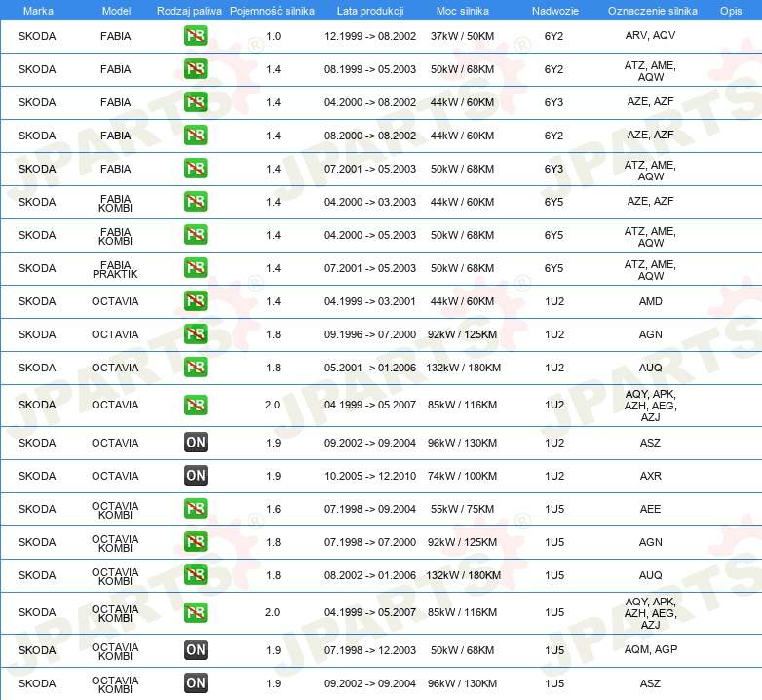Viewport: 762px width, 700px height.
Task: Select the engine code "AEE"
Action: point(650,509)
